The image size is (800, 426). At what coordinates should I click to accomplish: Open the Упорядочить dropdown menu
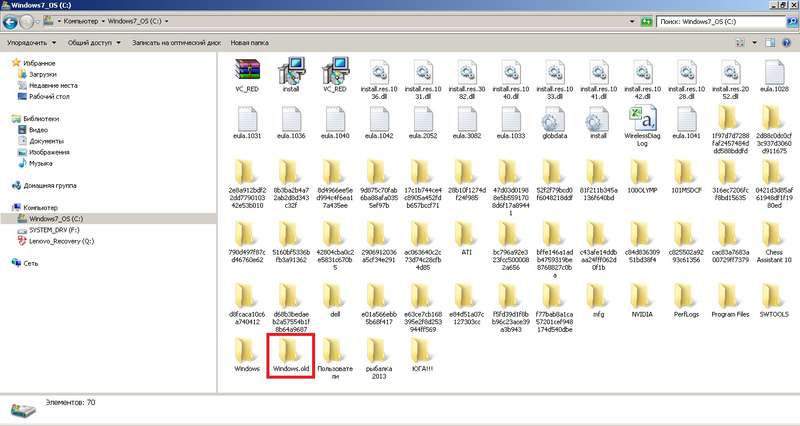(31, 43)
